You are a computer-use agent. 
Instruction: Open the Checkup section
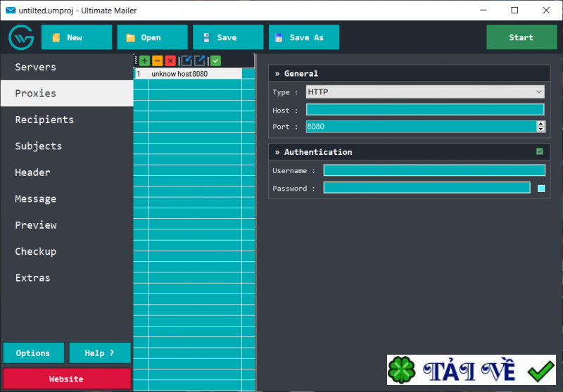tap(67, 251)
